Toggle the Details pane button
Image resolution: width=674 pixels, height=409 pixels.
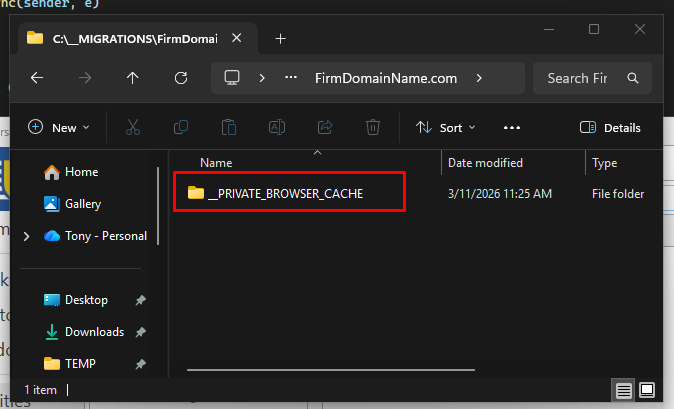[610, 127]
